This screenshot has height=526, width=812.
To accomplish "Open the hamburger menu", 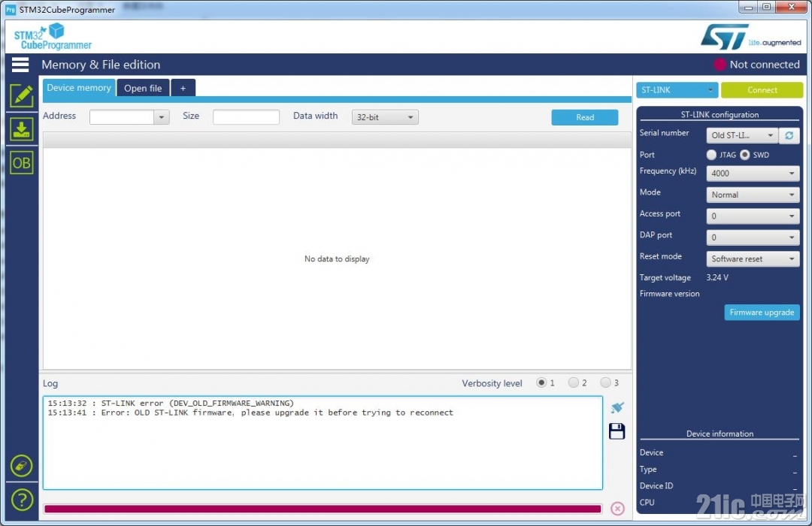I will coord(20,65).
